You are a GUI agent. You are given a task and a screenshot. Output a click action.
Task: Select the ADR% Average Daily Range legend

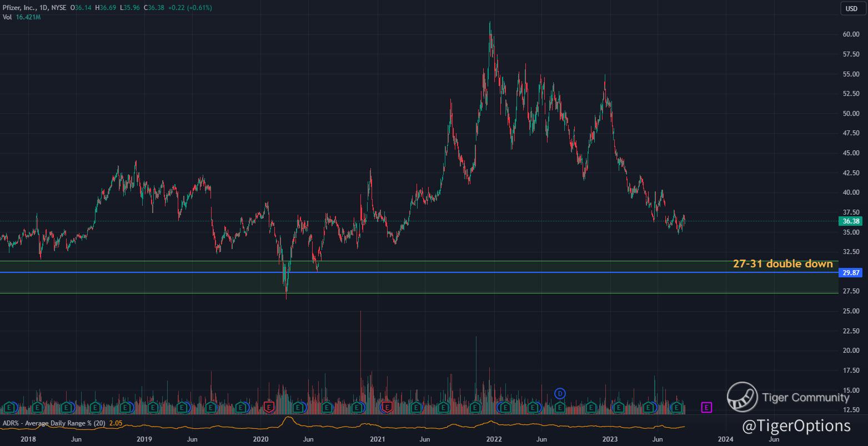(x=54, y=423)
